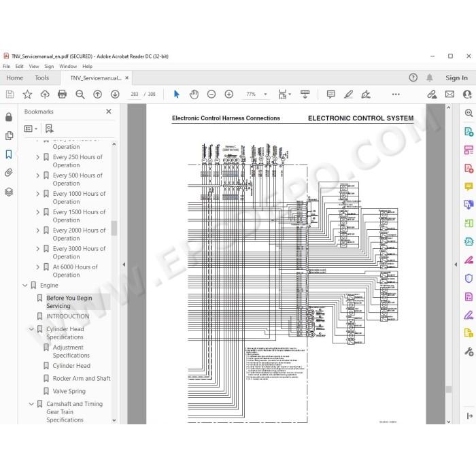The image size is (476, 476).
Task: Choose the Hand pan tool
Action: [x=194, y=95]
